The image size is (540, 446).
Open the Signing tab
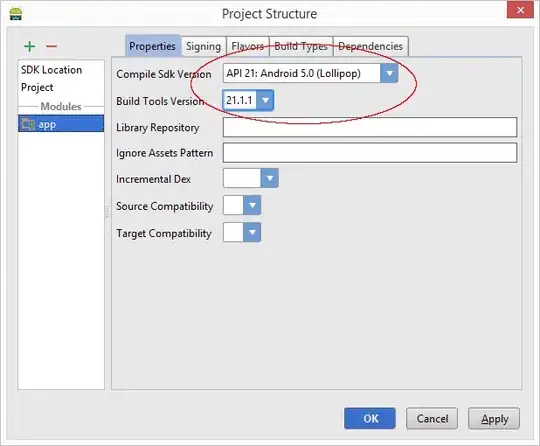(203, 46)
